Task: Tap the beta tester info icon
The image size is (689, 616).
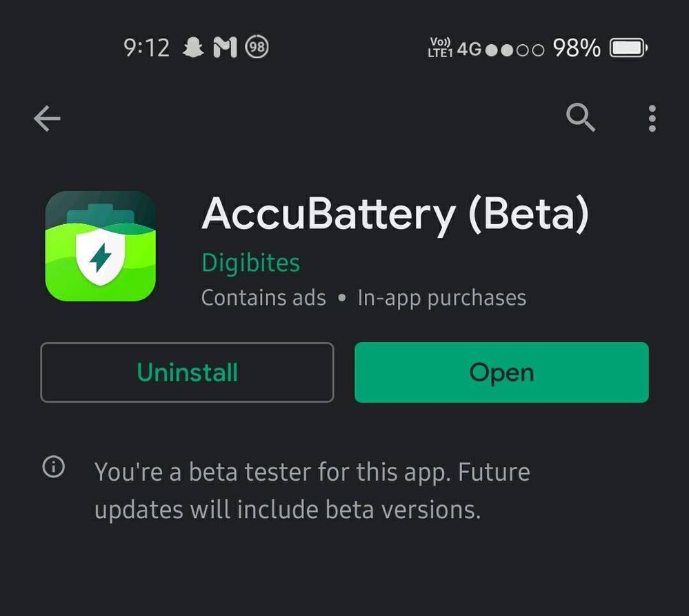Action: click(54, 466)
